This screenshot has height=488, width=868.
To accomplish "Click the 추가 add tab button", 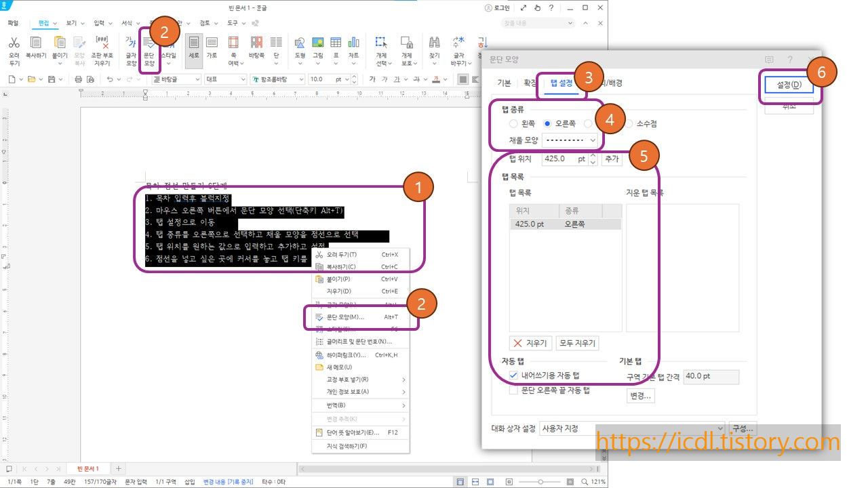I will pos(612,159).
